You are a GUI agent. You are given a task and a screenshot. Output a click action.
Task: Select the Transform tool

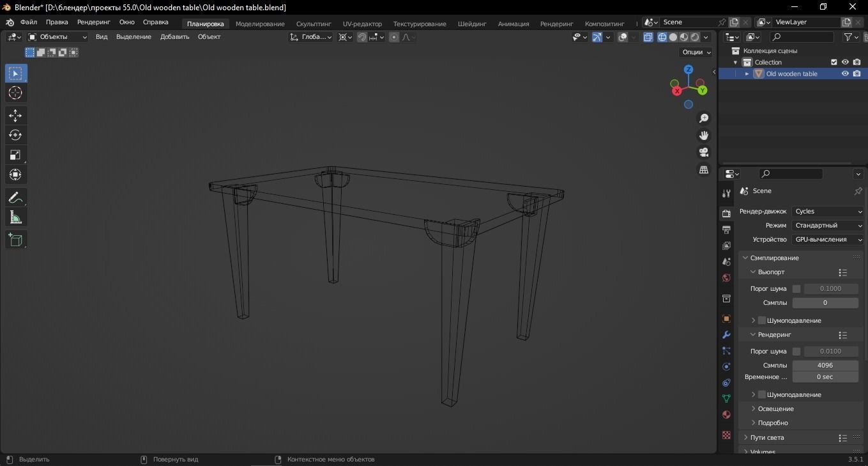coord(15,175)
